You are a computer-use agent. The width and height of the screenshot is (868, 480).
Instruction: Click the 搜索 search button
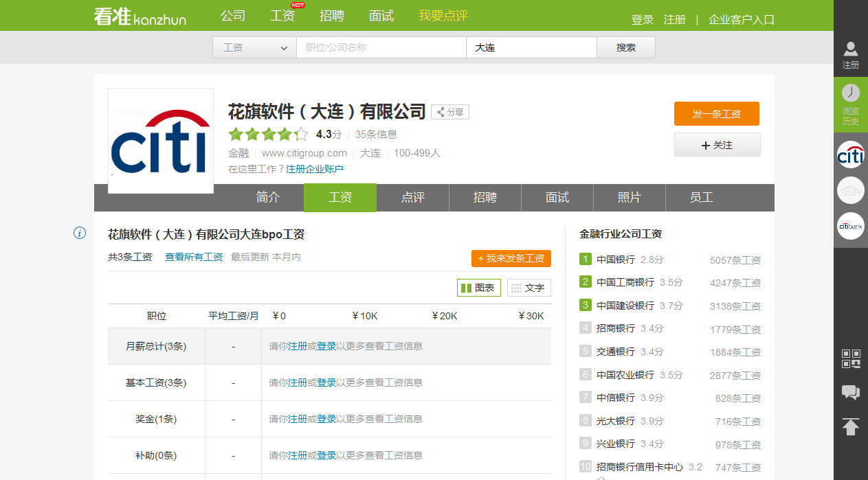tap(626, 47)
